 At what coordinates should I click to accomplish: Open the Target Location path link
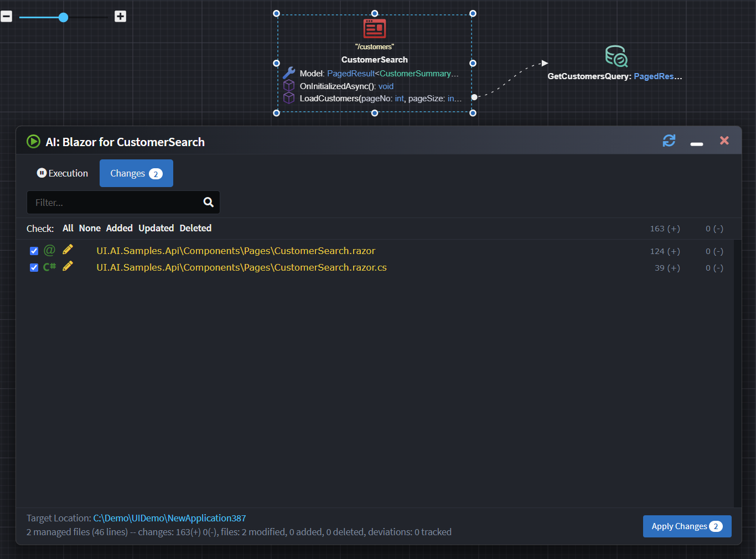click(169, 518)
